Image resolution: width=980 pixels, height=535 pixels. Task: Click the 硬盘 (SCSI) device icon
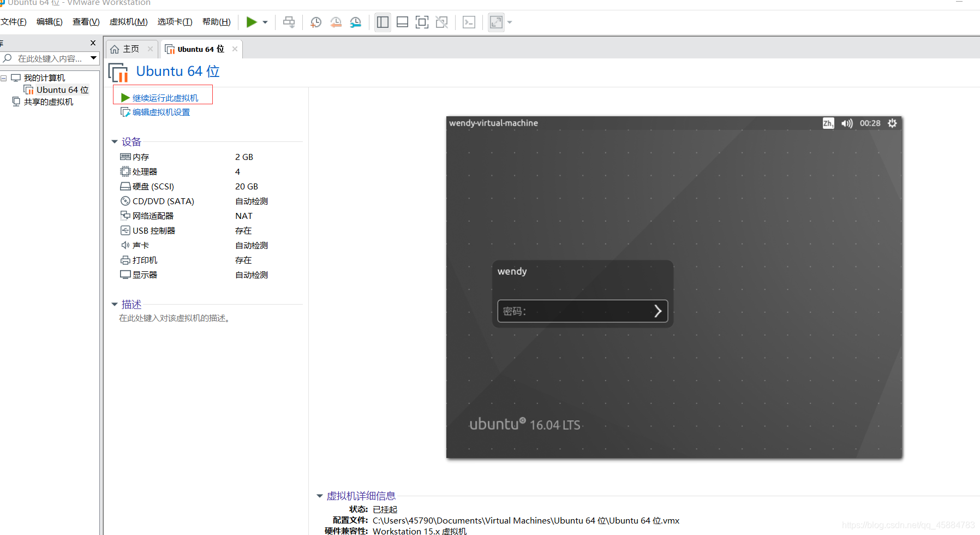pos(126,186)
